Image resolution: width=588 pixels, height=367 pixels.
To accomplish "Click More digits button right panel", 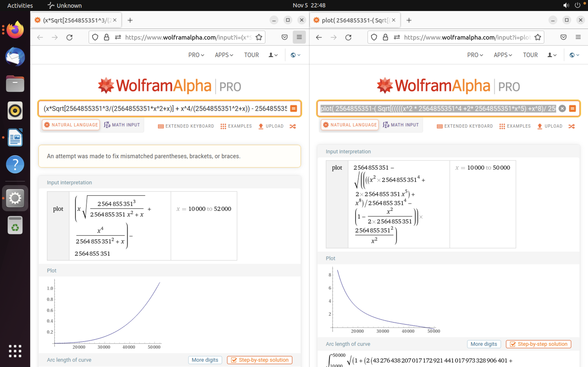I will pyautogui.click(x=485, y=344).
